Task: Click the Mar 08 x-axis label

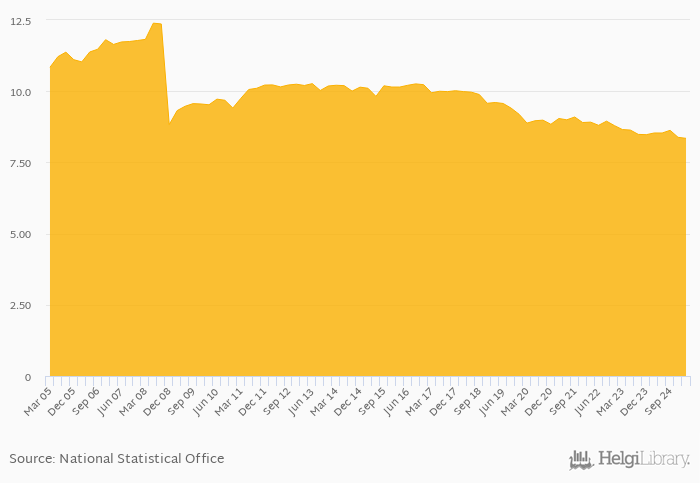Action: point(135,396)
